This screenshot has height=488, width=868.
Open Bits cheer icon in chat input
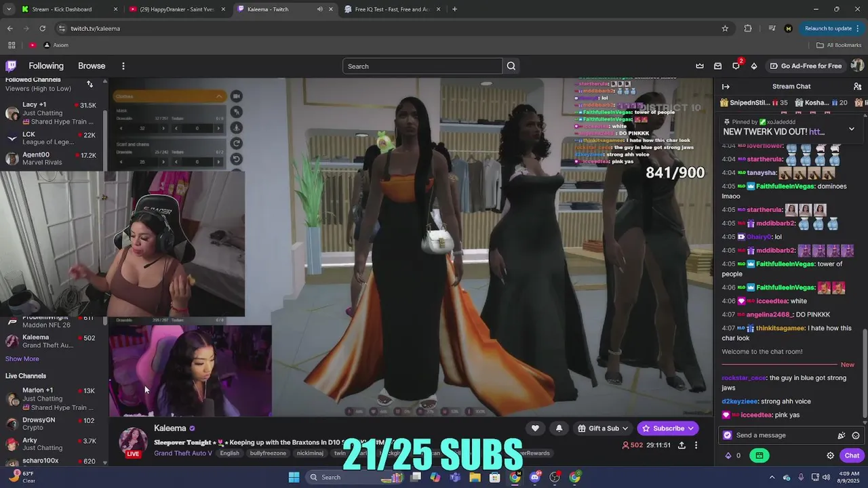tap(842, 435)
